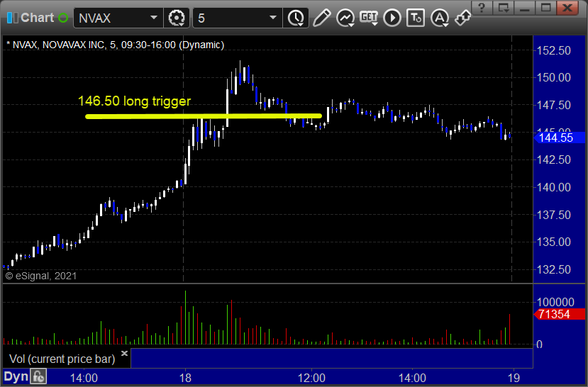Open the GET studies menu
The height and width of the screenshot is (387, 588).
tap(369, 18)
